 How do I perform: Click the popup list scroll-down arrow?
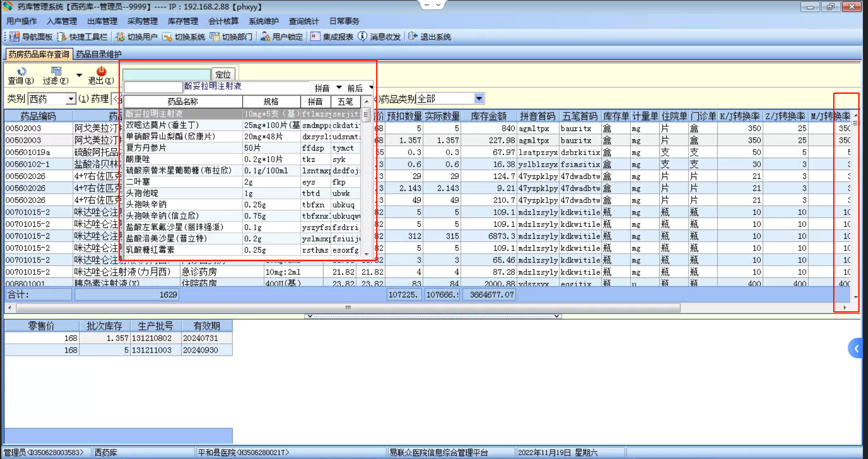[x=366, y=254]
